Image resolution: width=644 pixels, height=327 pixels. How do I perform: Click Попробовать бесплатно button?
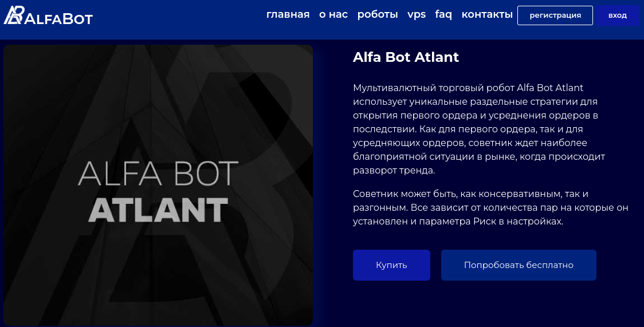coord(519,265)
